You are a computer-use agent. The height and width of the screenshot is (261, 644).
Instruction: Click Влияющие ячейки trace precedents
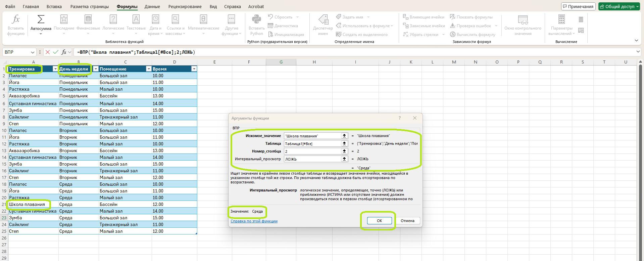coord(424,17)
